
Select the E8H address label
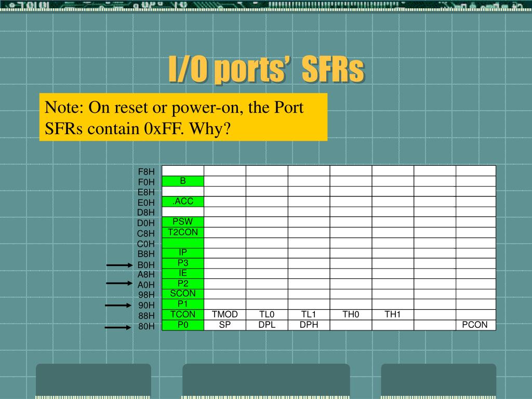[x=146, y=192]
